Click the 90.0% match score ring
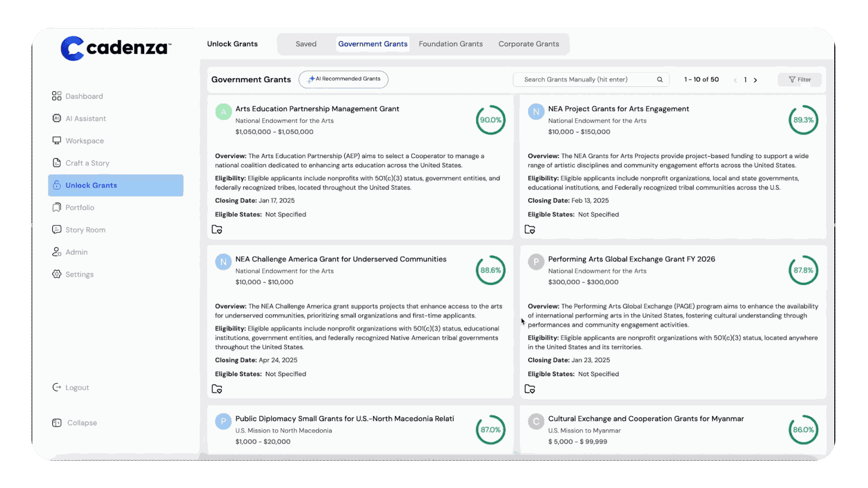 [x=491, y=120]
